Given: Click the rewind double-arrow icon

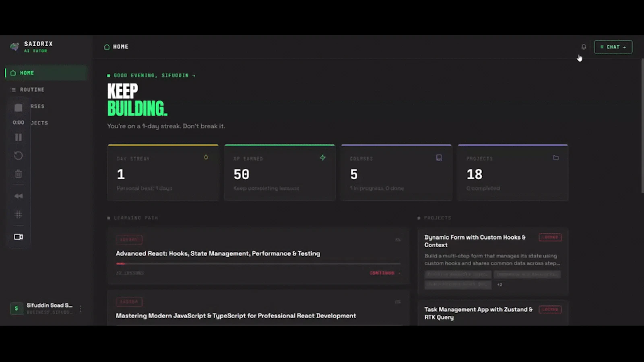Looking at the screenshot, I should point(19,196).
